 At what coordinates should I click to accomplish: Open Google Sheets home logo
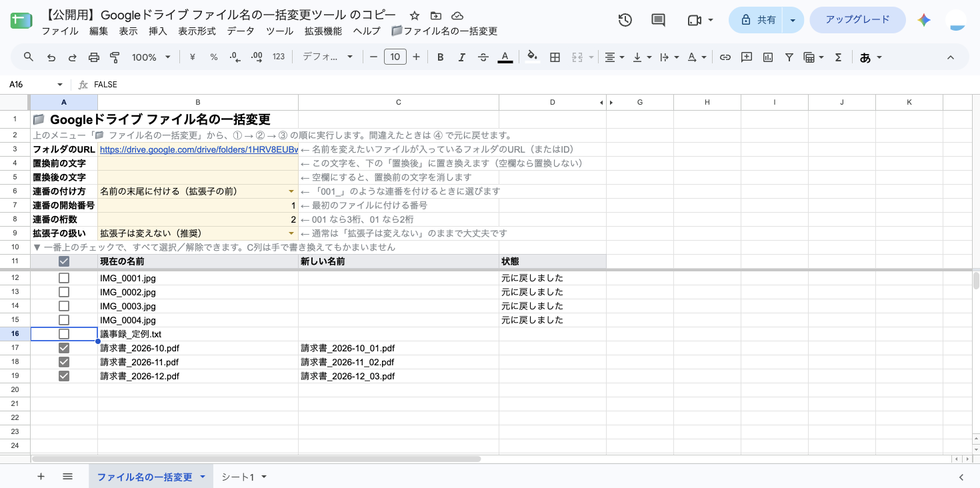click(21, 20)
